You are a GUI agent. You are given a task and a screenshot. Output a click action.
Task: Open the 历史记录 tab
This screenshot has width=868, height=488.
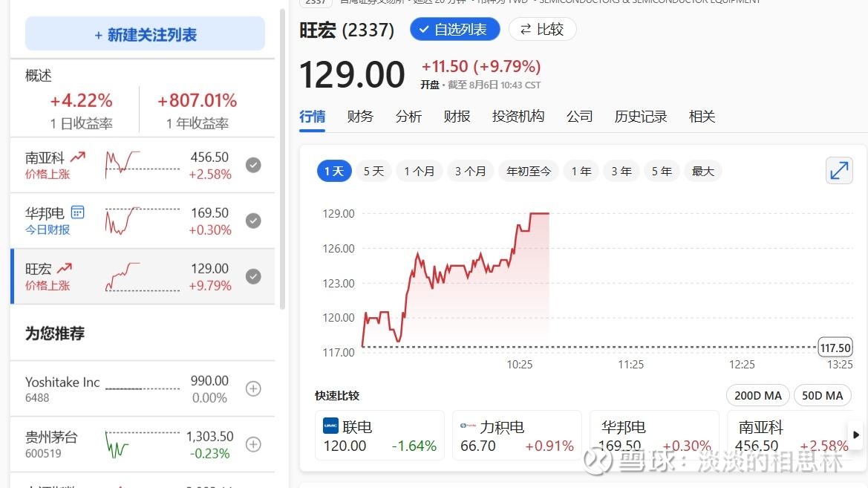click(x=641, y=117)
